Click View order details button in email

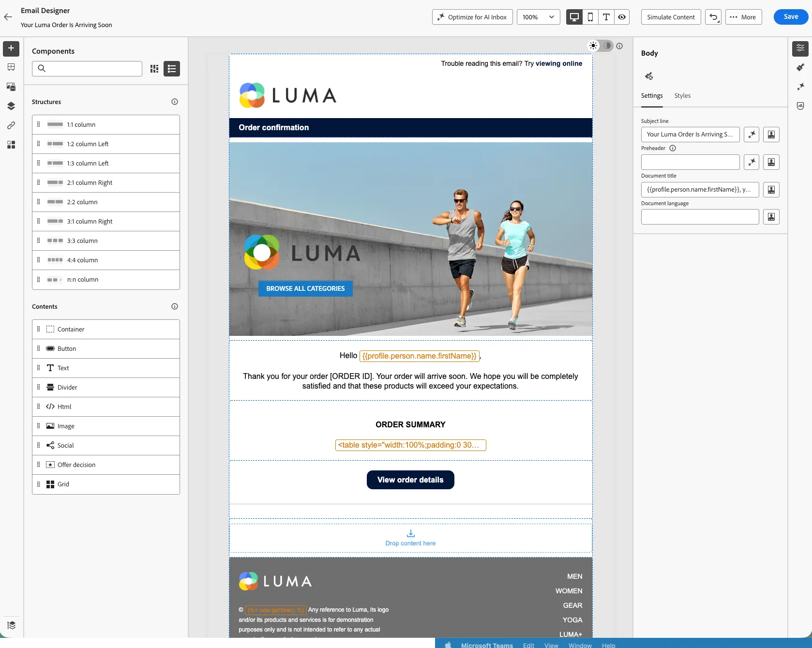410,480
